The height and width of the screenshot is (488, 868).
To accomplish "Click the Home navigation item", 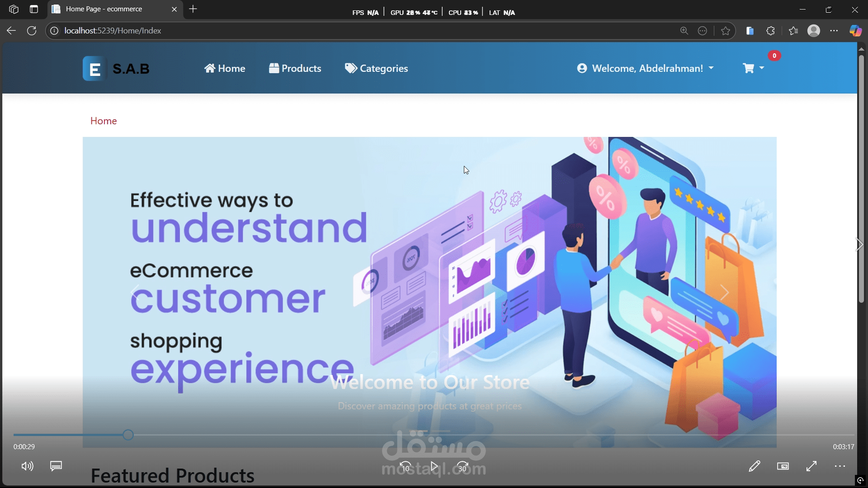I will (224, 68).
